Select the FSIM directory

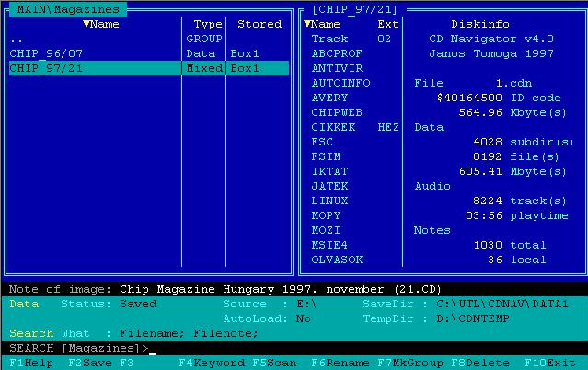[326, 156]
